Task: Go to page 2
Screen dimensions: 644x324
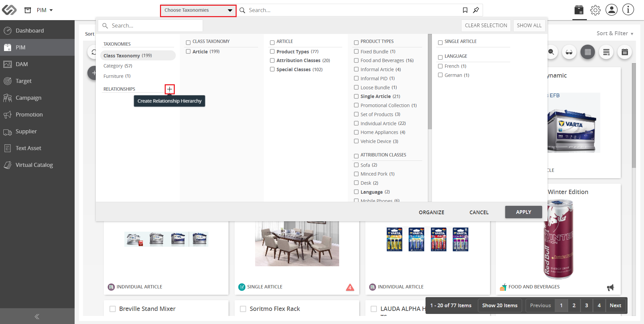Action: pos(574,306)
